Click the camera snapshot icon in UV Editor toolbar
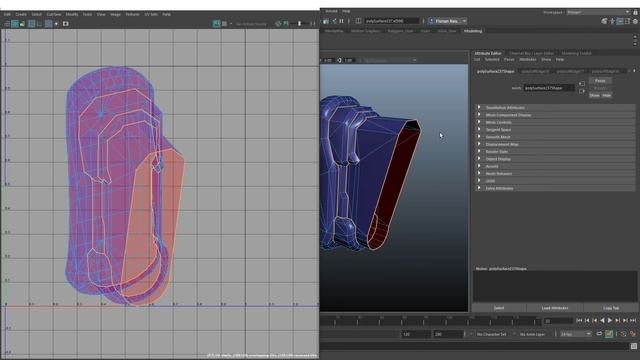 (66, 24)
